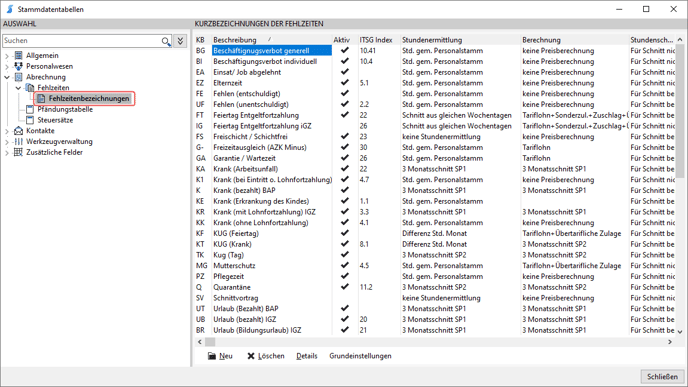Select row Feiertag Entgeltfortzahlung iGZ
688x387 pixels.
[x=434, y=126]
